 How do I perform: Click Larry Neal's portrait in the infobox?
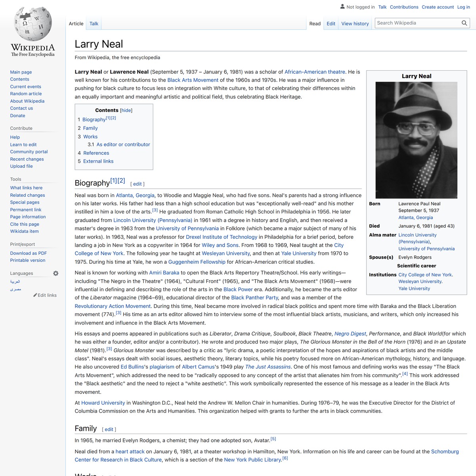(x=416, y=139)
